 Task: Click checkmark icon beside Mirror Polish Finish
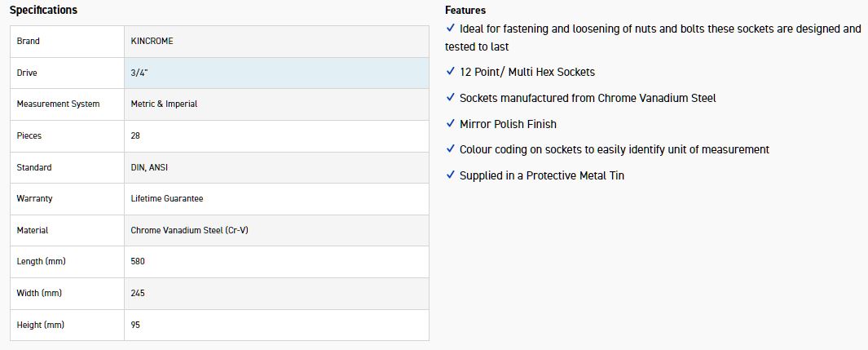click(x=451, y=124)
